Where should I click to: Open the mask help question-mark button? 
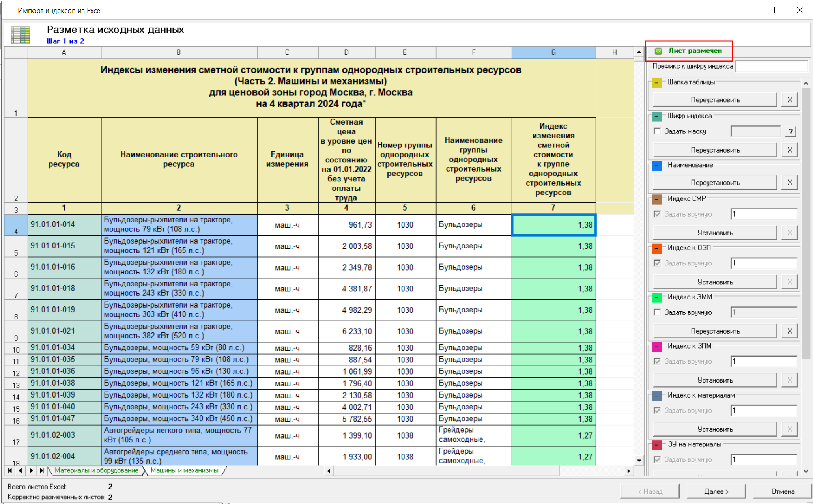791,131
